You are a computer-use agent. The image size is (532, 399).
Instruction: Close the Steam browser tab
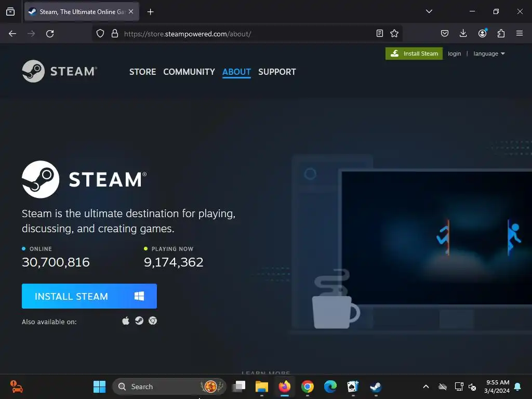tap(131, 11)
